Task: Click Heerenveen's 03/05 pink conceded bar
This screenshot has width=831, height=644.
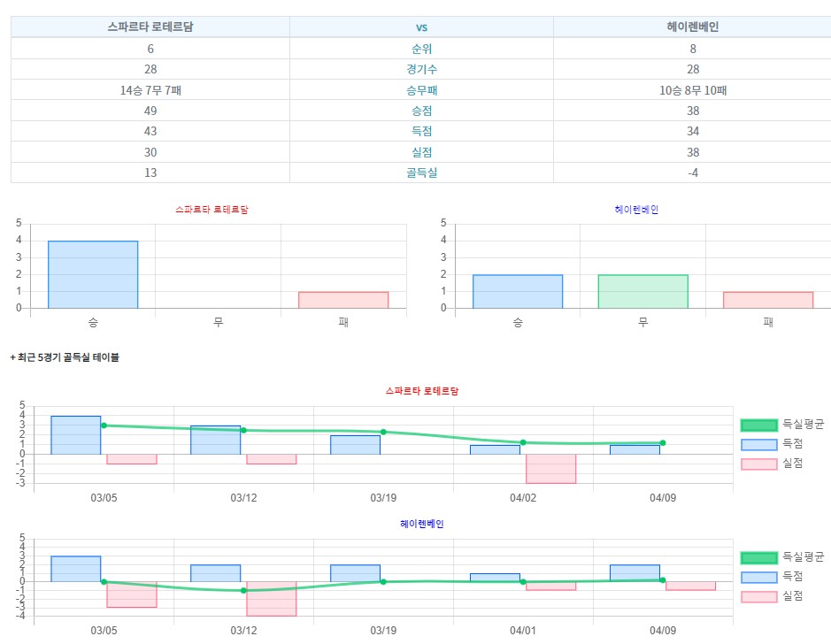Action: [132, 594]
